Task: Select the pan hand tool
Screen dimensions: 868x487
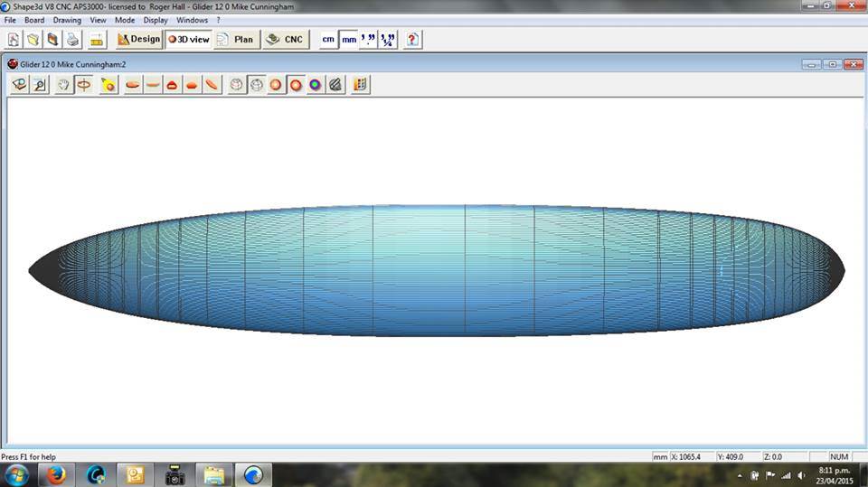Action: coord(63,85)
